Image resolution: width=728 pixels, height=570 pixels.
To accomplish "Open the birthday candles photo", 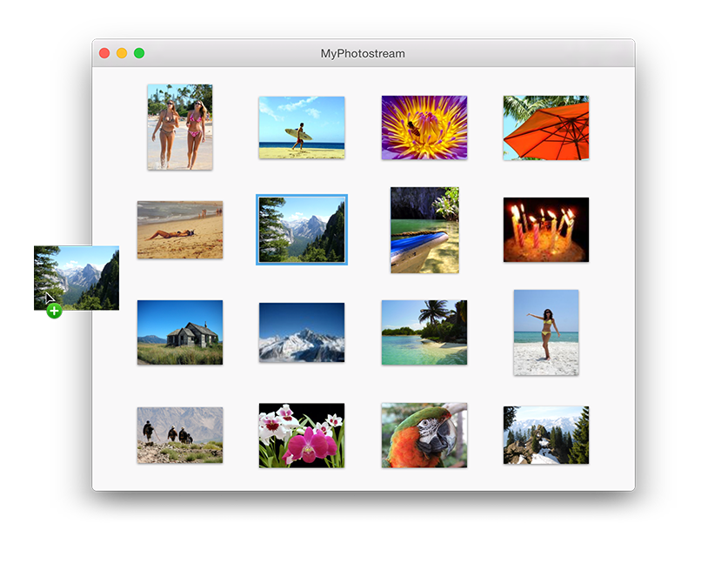I will point(546,230).
